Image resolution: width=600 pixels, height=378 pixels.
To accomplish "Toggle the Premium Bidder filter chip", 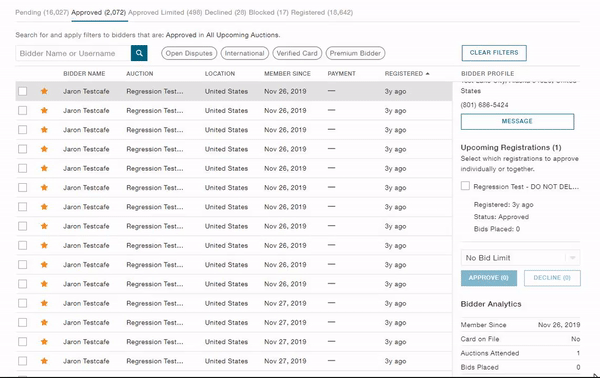I will coord(355,53).
